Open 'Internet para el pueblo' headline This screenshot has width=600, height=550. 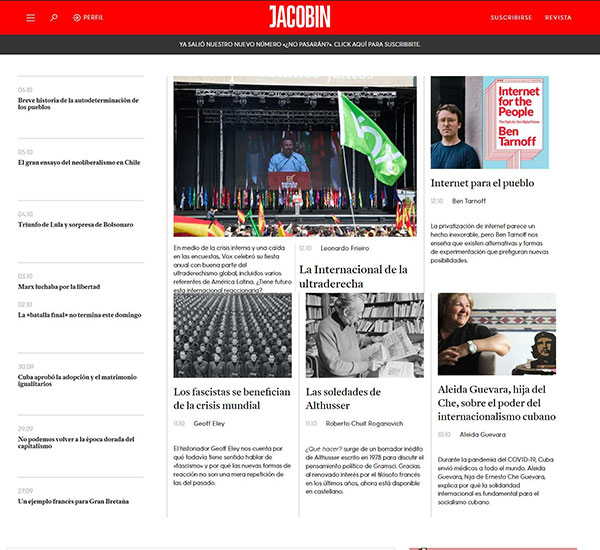[x=482, y=183]
